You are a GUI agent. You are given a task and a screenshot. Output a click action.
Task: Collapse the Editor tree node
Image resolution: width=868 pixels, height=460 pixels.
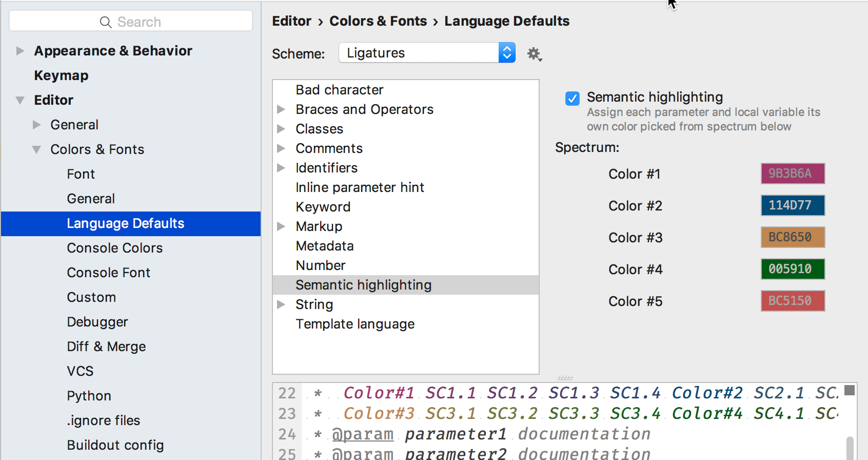point(20,100)
